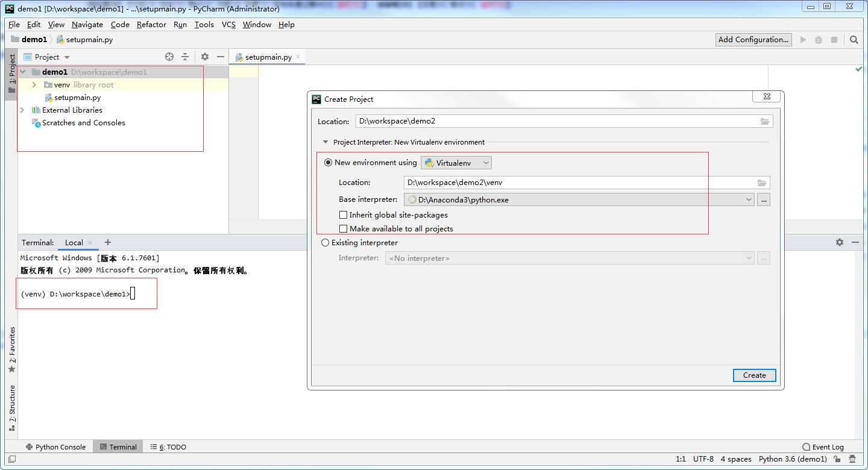Open the 7: Structure side tool window

coord(11,409)
